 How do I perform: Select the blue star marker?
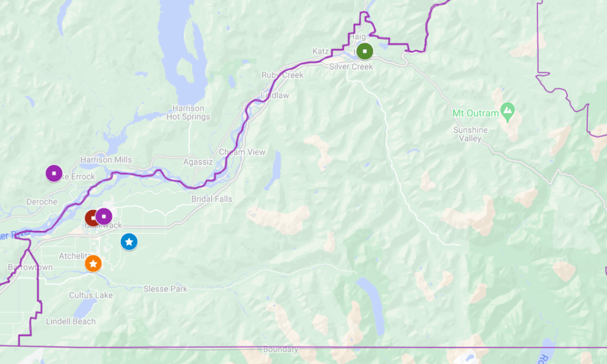tap(129, 242)
